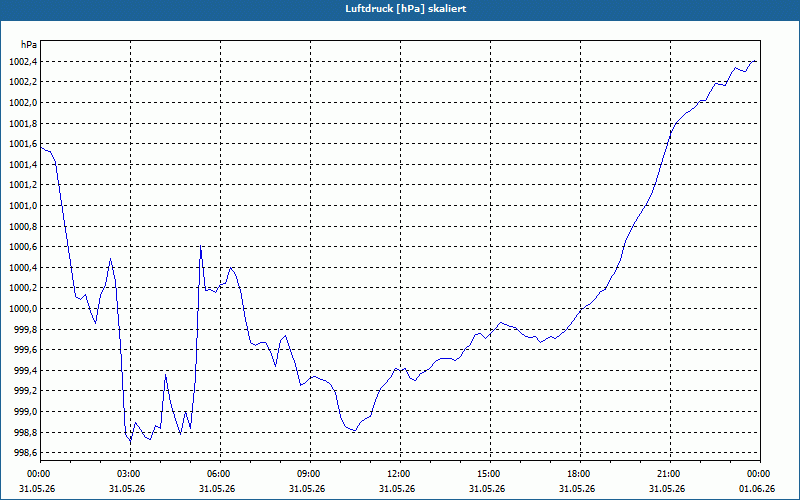Click the 1000,6 axis value
Viewport: 800px width, 500px height.
point(23,247)
